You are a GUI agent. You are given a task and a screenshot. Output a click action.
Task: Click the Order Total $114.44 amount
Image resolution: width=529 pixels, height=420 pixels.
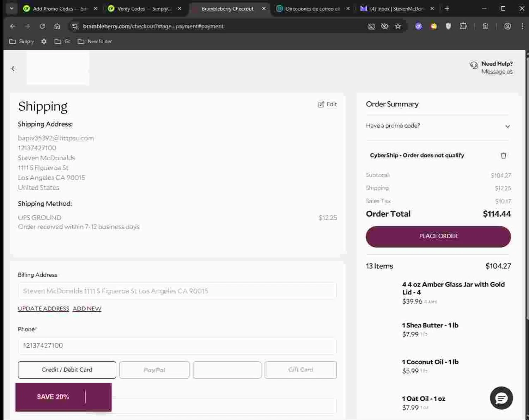tap(497, 214)
